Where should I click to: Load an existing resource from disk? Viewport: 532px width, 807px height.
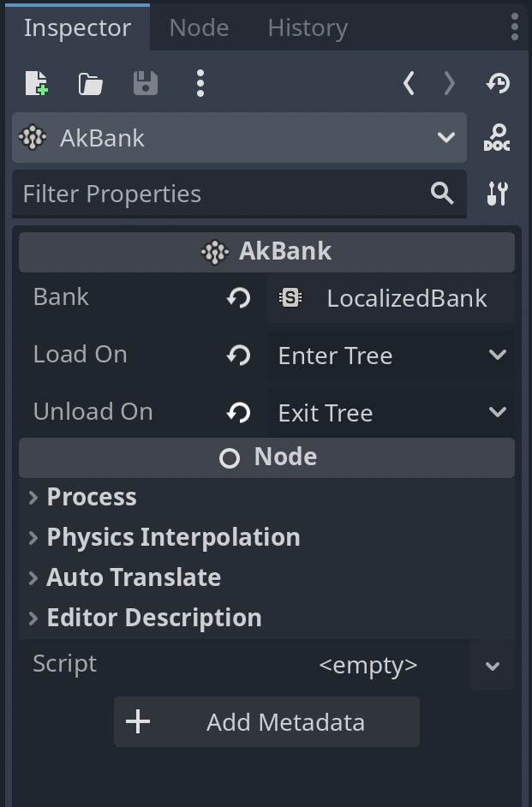[89, 83]
